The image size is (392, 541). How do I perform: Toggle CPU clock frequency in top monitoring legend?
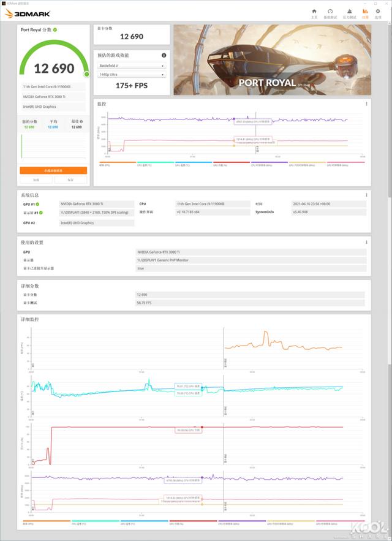(269, 164)
